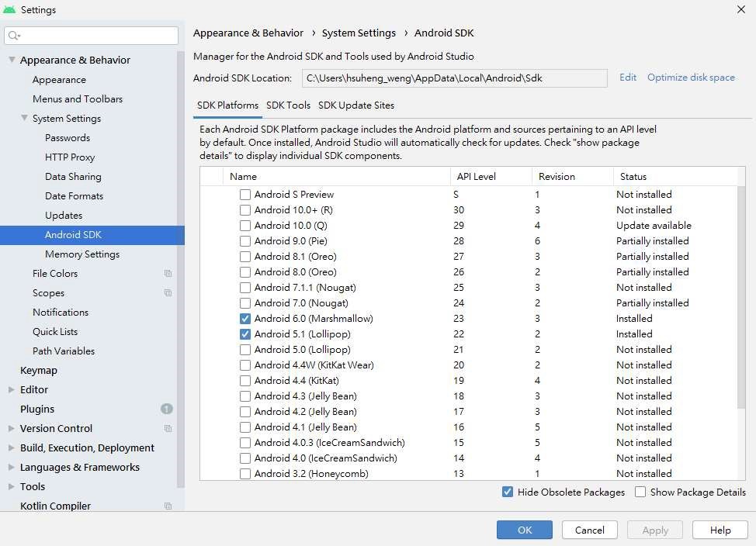756x546 pixels.
Task: Click Optimize disk space link
Action: click(x=691, y=78)
